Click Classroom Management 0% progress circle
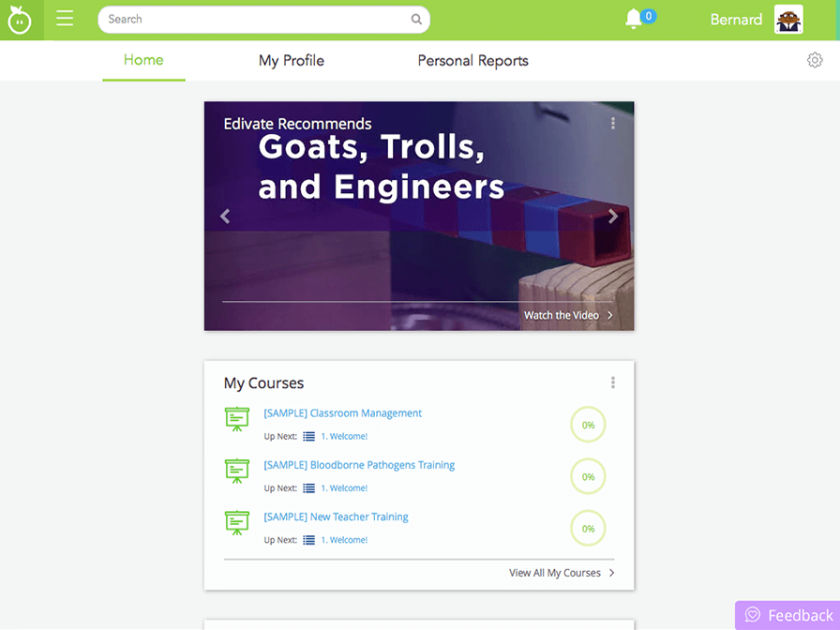Image resolution: width=840 pixels, height=630 pixels. click(588, 425)
